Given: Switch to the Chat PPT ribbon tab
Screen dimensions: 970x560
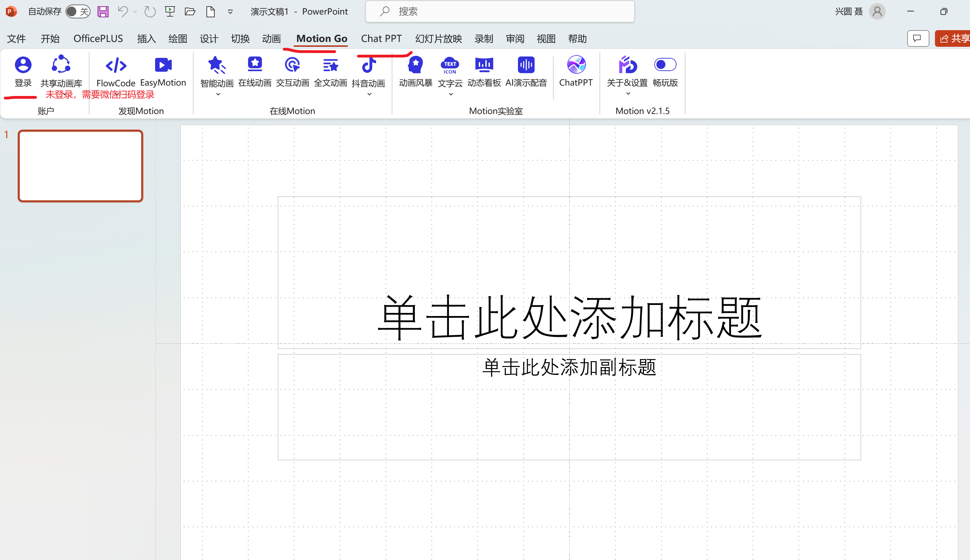Looking at the screenshot, I should tap(382, 38).
